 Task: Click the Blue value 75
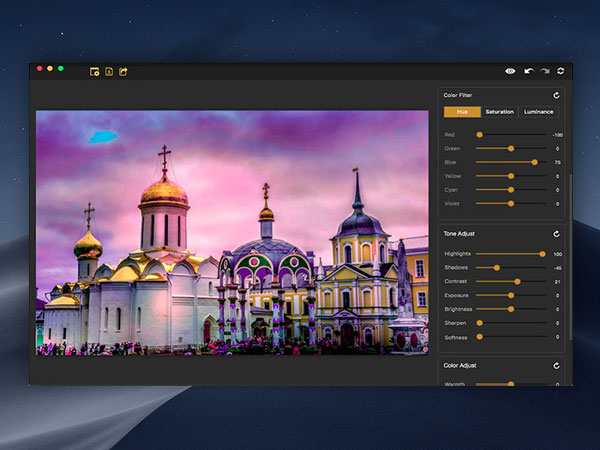tap(558, 163)
